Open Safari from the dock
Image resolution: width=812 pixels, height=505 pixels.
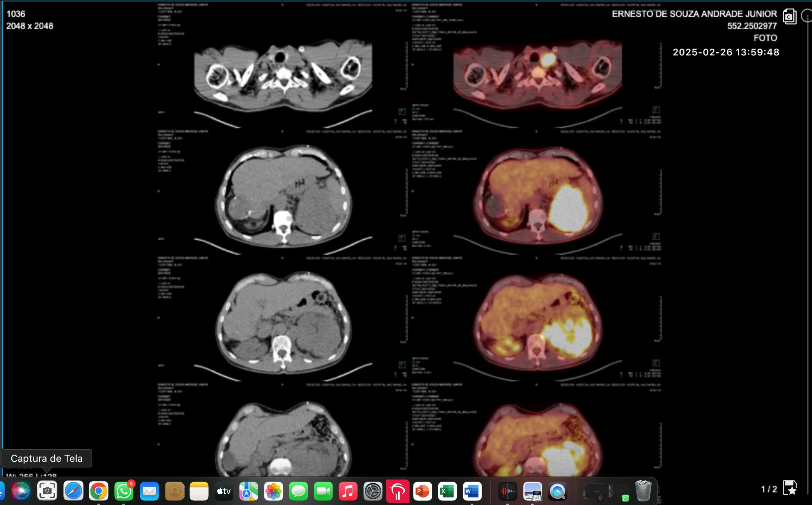[73, 491]
